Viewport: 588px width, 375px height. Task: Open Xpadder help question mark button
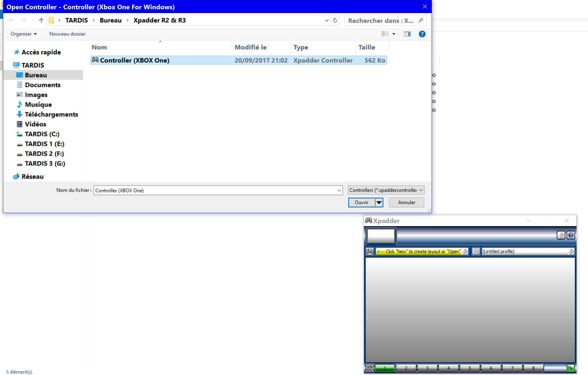coord(571,235)
